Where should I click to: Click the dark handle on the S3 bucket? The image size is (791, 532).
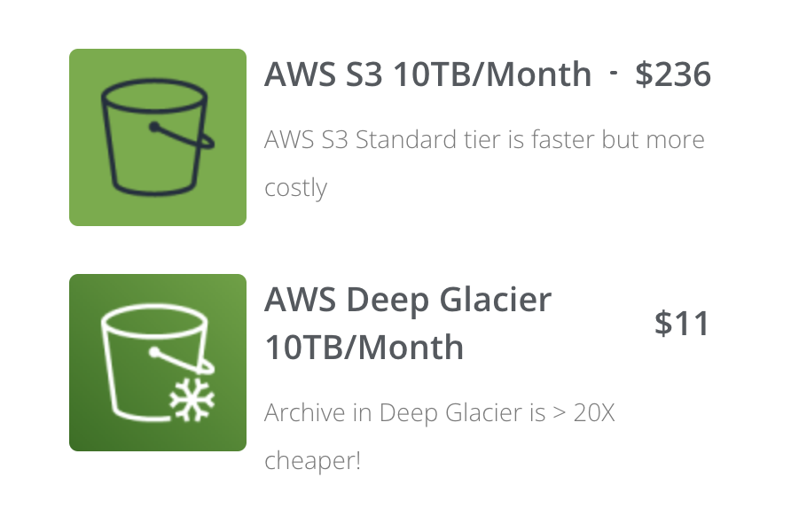[x=182, y=135]
